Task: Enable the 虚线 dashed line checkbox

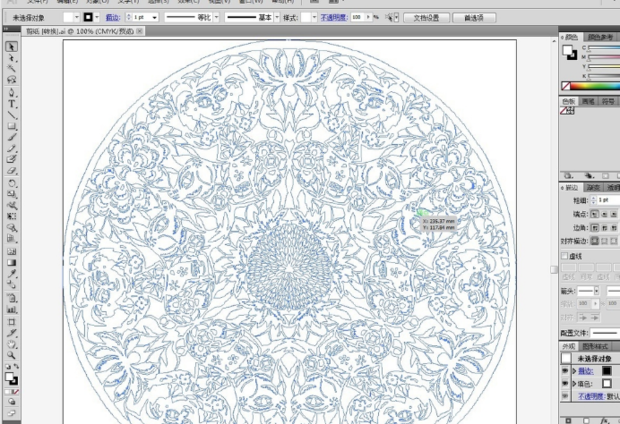Action: (x=564, y=255)
